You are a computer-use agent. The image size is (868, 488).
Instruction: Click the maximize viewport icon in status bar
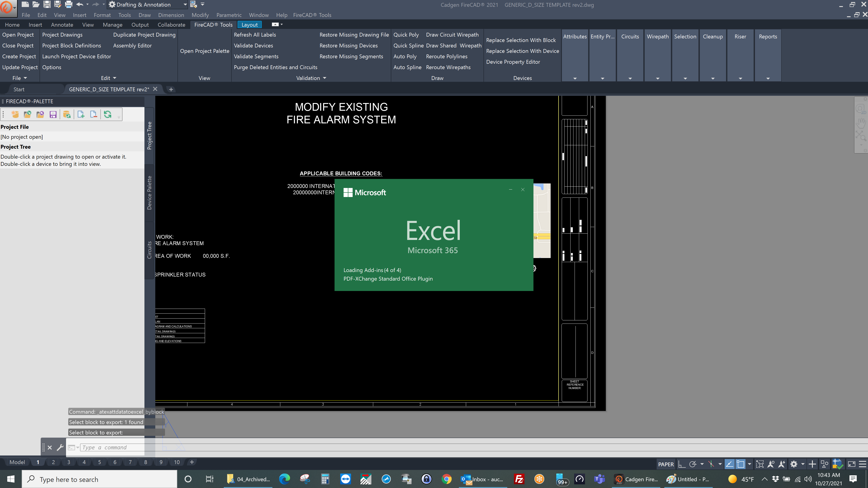point(759,464)
